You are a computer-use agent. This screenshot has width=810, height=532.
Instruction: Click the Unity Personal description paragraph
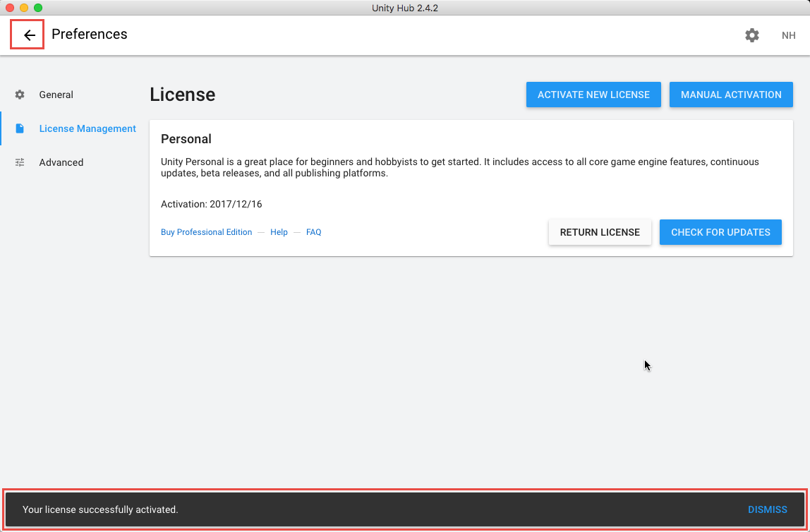click(x=460, y=168)
